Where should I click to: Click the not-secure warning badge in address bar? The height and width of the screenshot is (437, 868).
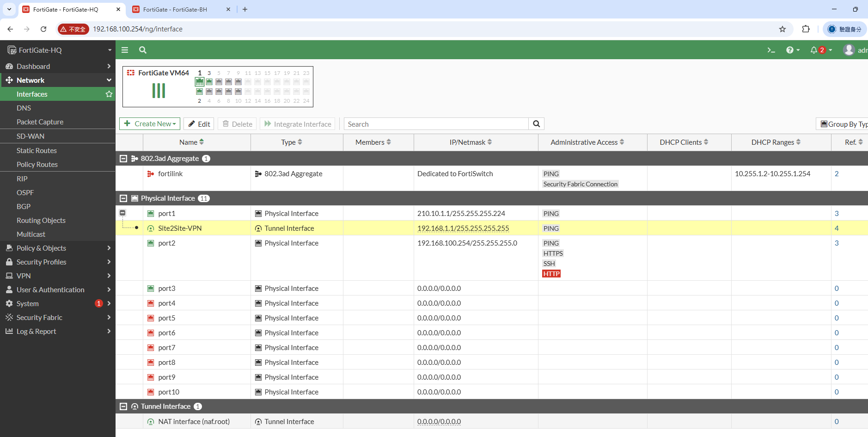point(73,29)
